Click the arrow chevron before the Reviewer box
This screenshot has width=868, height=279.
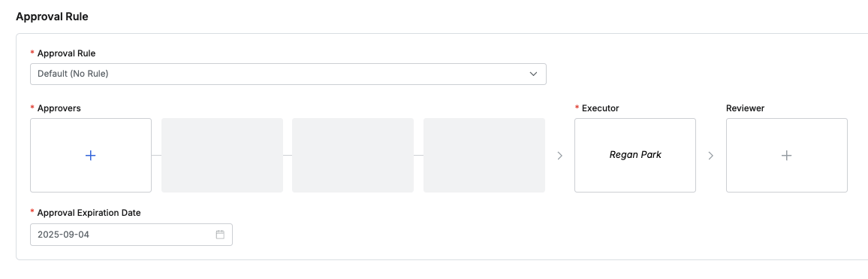point(711,156)
